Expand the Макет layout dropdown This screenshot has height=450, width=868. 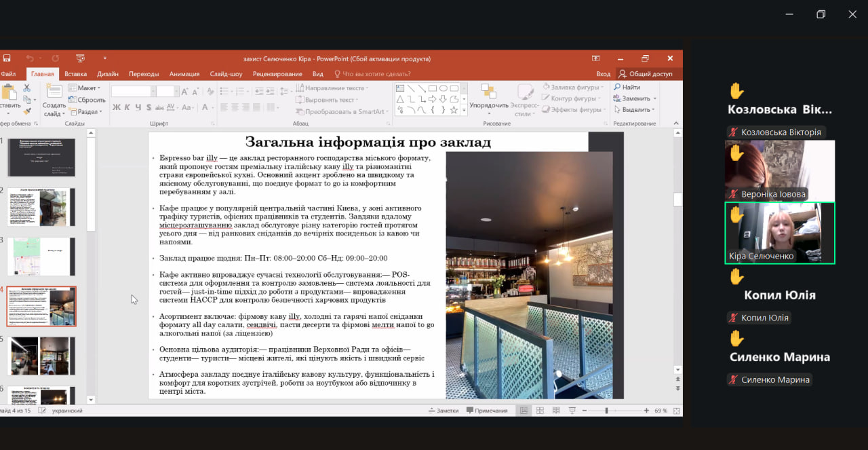[x=85, y=88]
